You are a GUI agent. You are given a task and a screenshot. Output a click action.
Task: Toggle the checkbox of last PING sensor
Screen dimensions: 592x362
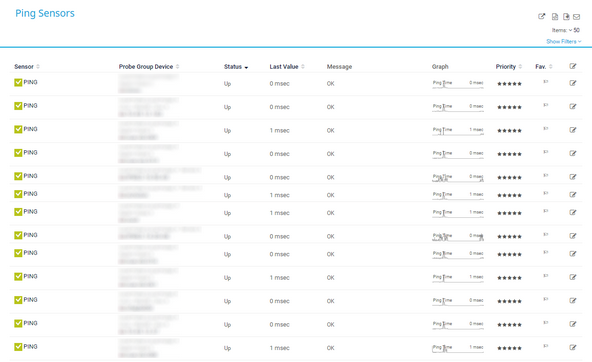(x=18, y=347)
